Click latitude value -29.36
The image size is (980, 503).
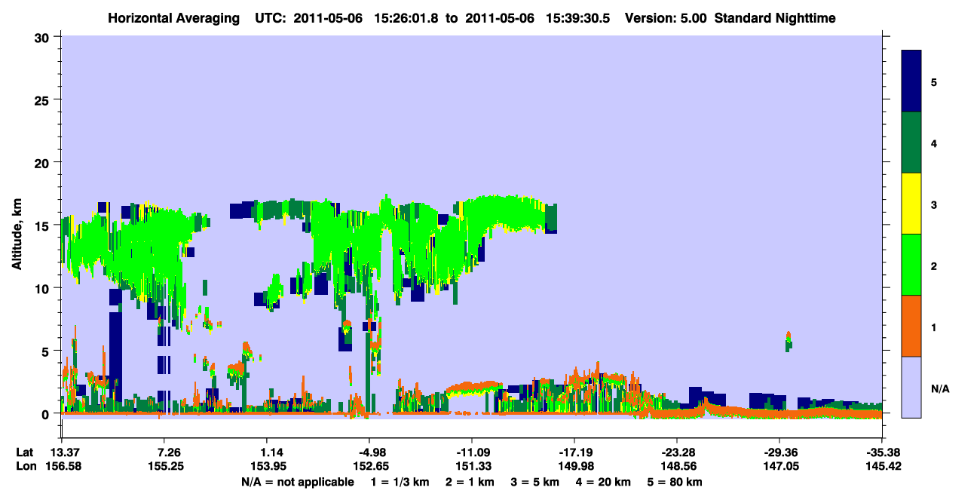[x=779, y=452]
